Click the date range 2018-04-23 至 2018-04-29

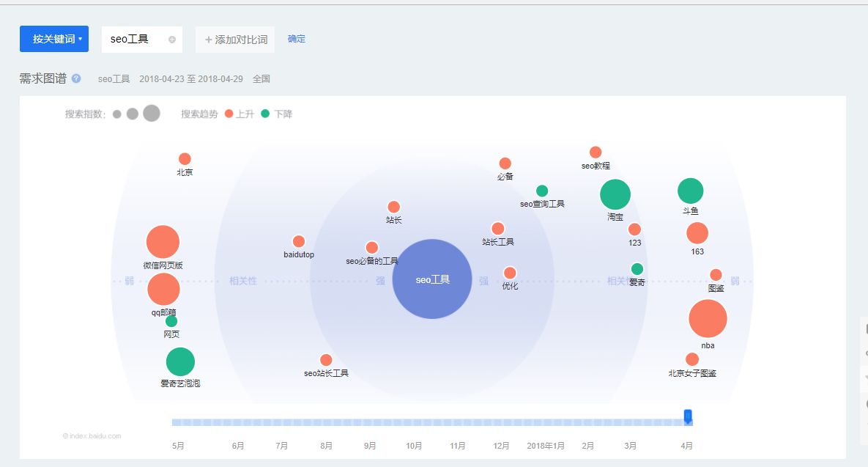[x=191, y=79]
